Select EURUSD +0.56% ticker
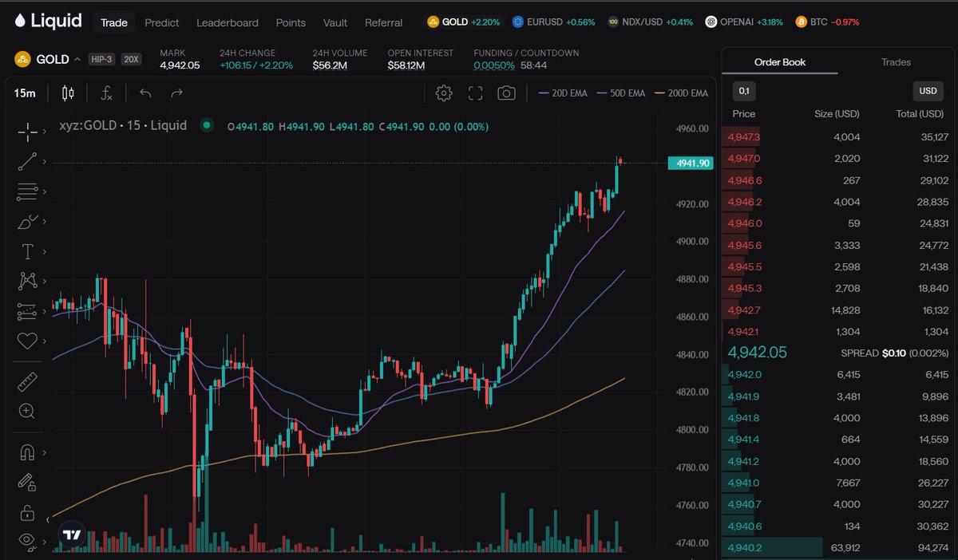Screen dimensions: 958x560 [x=554, y=22]
